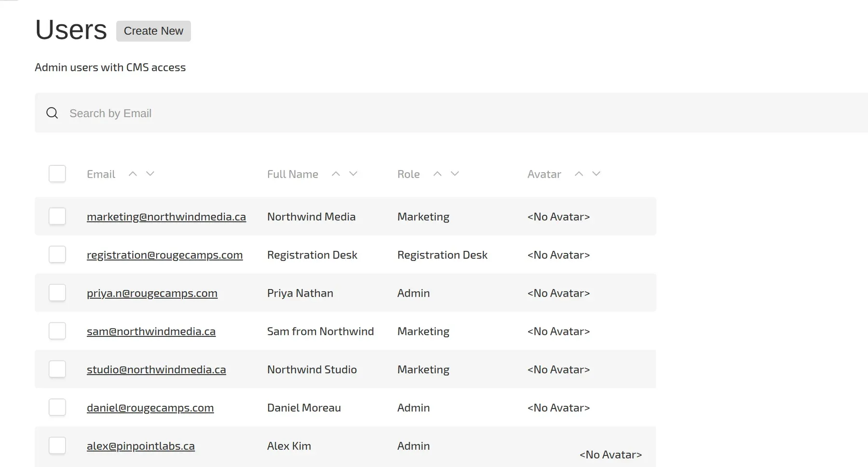Sort Avatar column descending
This screenshot has height=467, width=868.
(x=596, y=174)
